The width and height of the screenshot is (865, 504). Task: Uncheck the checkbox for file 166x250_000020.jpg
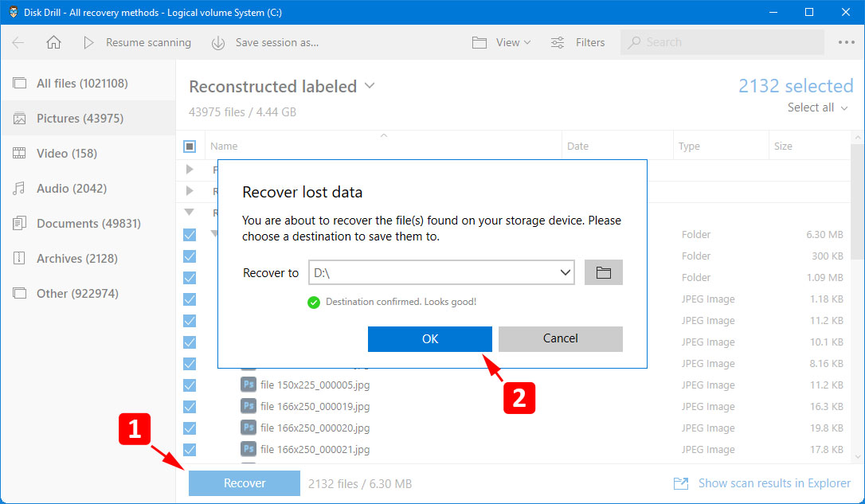point(190,428)
